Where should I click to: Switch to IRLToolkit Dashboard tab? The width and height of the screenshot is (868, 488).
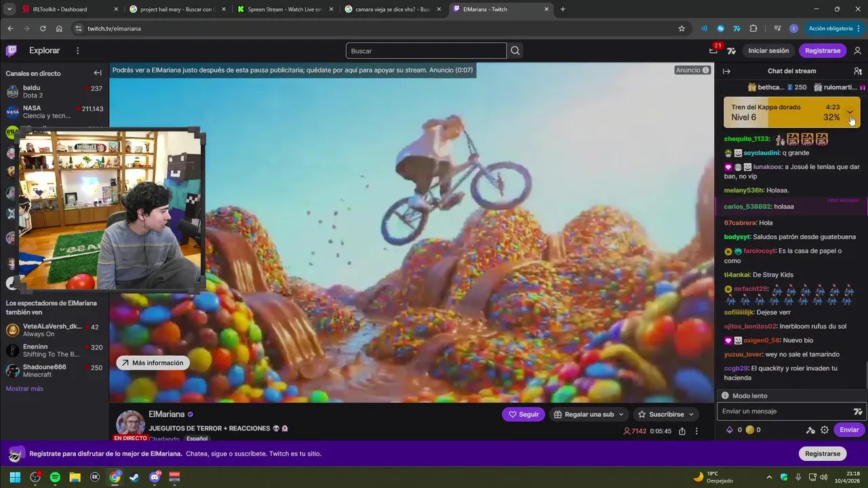pos(70,9)
